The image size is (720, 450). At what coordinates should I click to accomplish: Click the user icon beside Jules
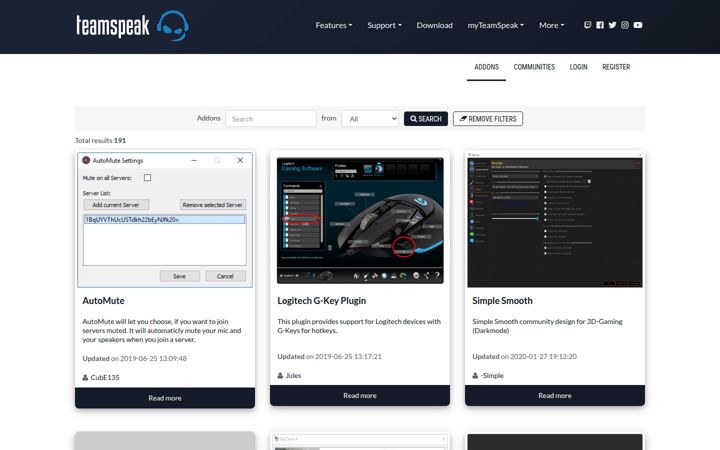(280, 375)
